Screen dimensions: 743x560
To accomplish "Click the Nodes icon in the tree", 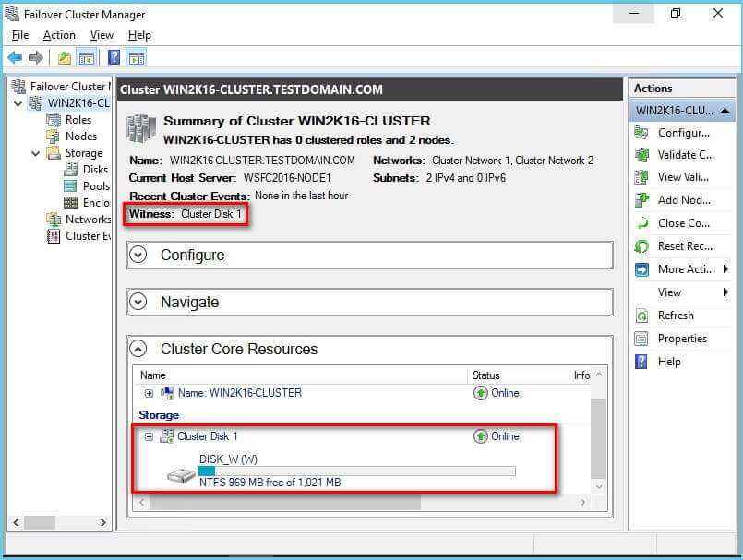I will click(54, 137).
